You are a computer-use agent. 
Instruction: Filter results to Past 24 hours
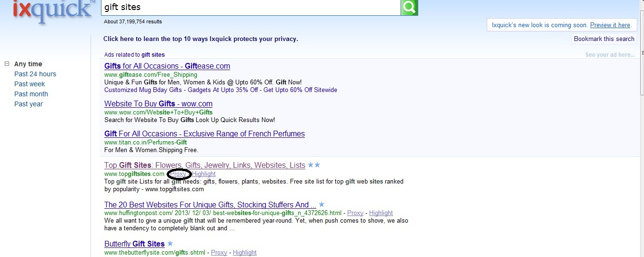point(35,74)
